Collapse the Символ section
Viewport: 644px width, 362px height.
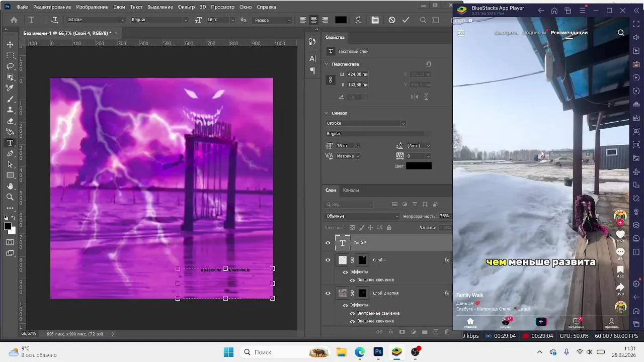click(327, 113)
